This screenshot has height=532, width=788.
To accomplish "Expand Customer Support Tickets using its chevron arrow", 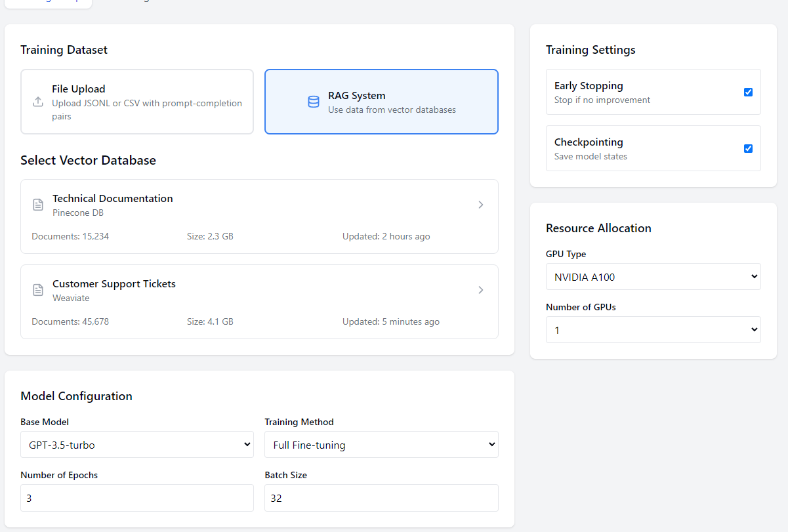I will [x=480, y=290].
